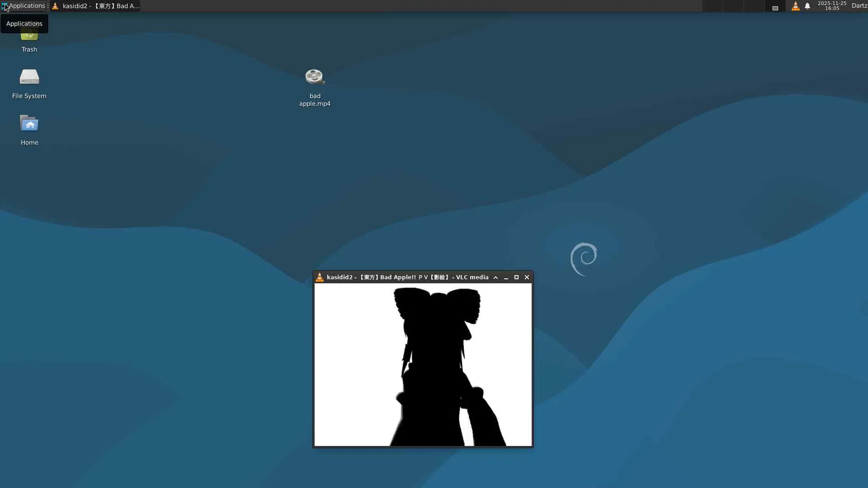The width and height of the screenshot is (868, 488).
Task: Click the VLC cone tray icon
Action: point(795,6)
